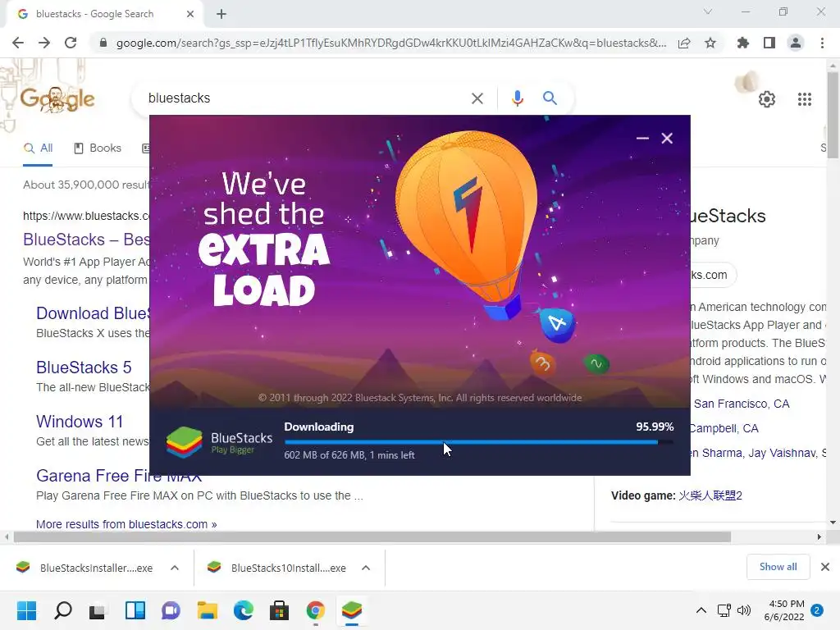Open the Chrome profile avatar

pos(796,43)
